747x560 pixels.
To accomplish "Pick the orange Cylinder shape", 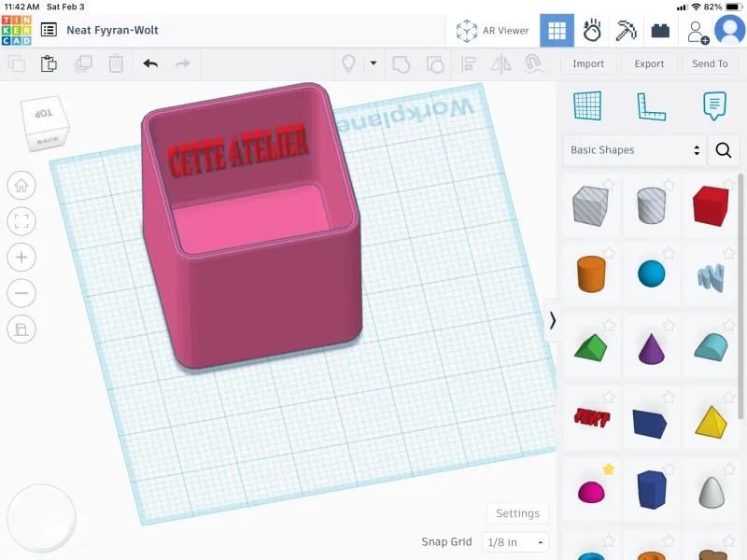I will pyautogui.click(x=591, y=273).
